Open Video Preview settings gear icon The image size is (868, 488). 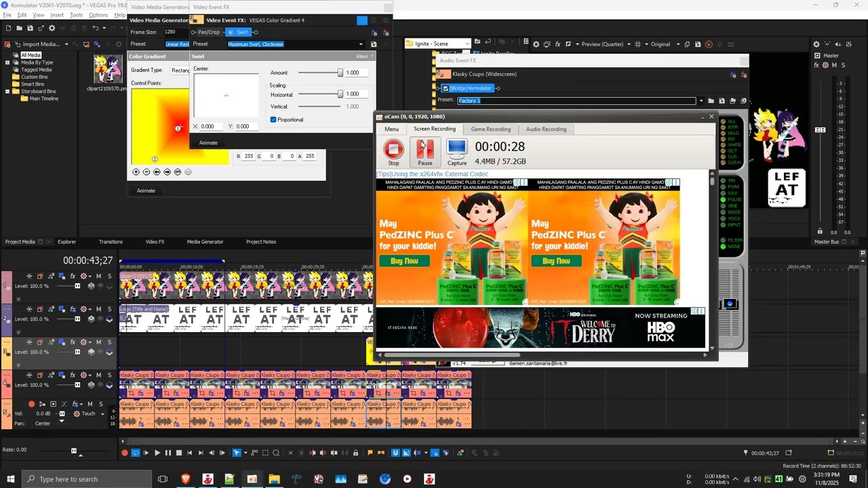536,44
